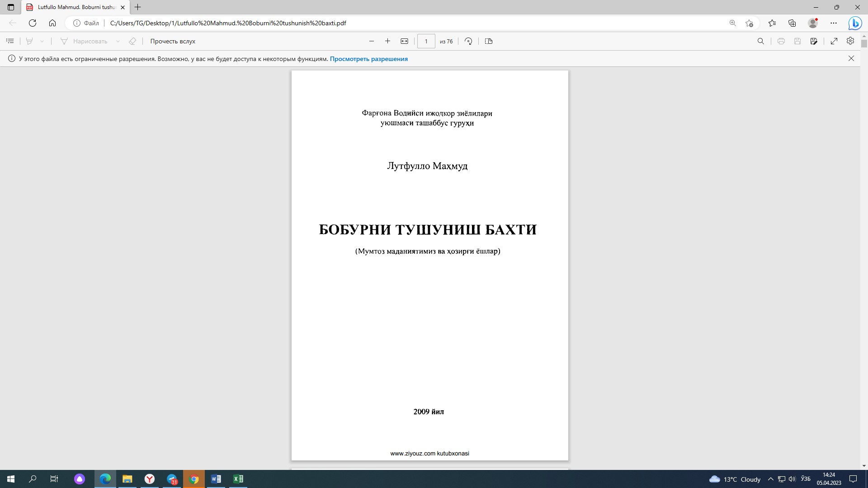This screenshot has height=488, width=868.
Task: Click the zoom in plus icon
Action: click(387, 41)
